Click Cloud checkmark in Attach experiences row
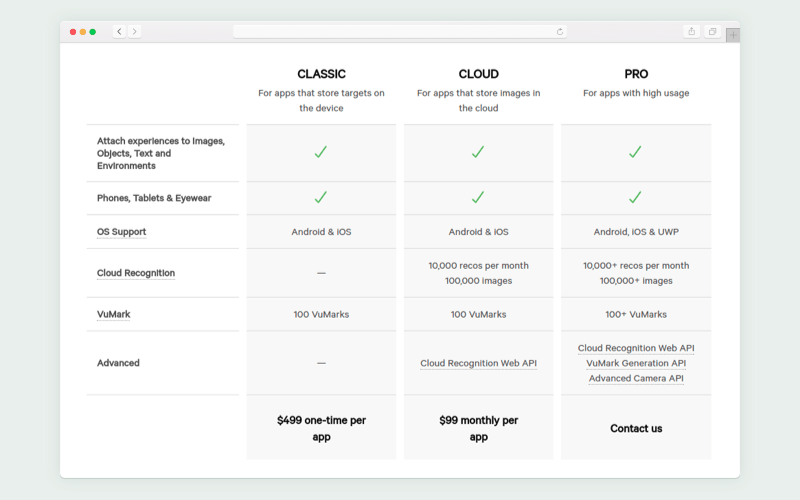800x500 pixels. pos(478,152)
